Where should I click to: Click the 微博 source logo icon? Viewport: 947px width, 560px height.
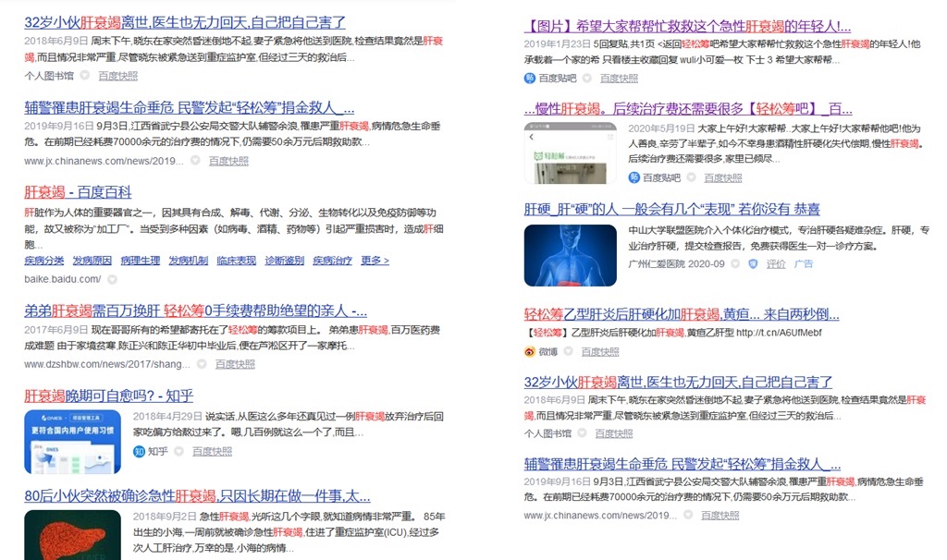pos(530,351)
